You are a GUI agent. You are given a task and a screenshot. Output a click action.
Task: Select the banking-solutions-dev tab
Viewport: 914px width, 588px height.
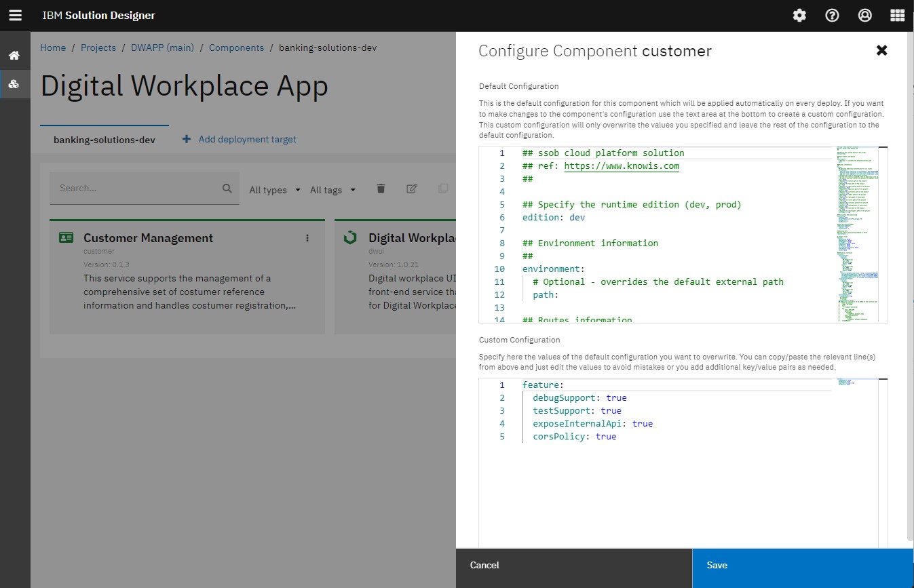[x=104, y=140]
